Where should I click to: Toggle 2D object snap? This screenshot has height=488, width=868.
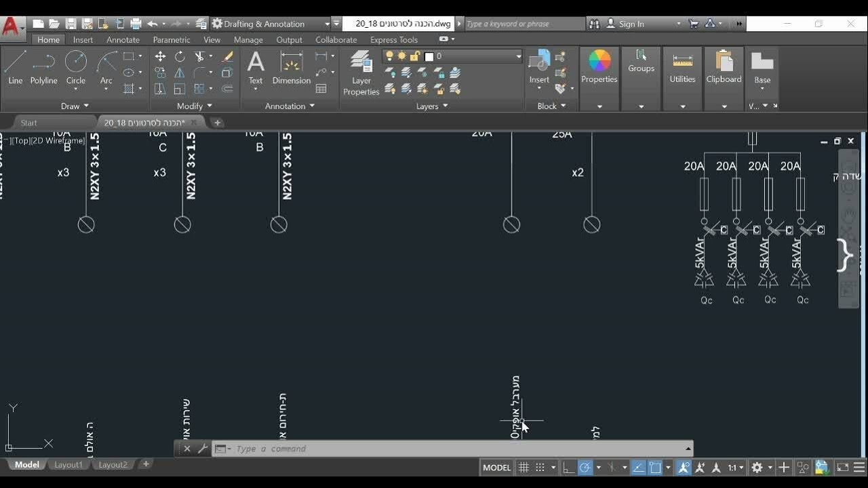tap(655, 468)
